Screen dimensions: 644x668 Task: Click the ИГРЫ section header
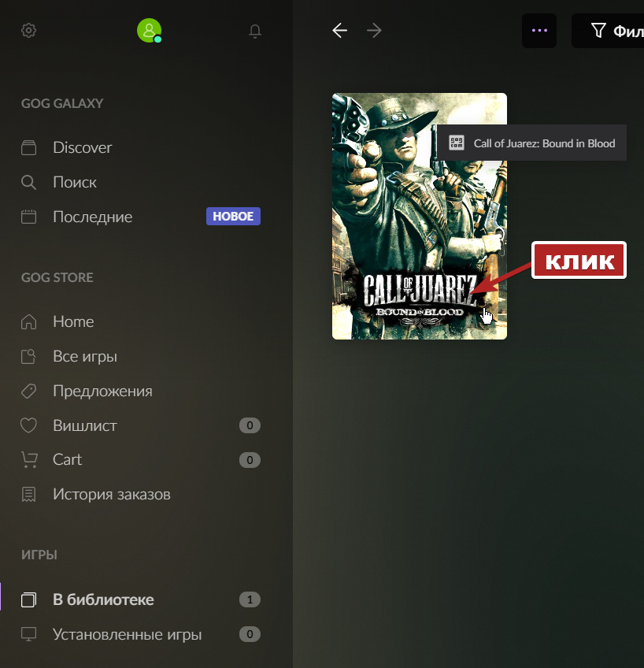tap(39, 555)
